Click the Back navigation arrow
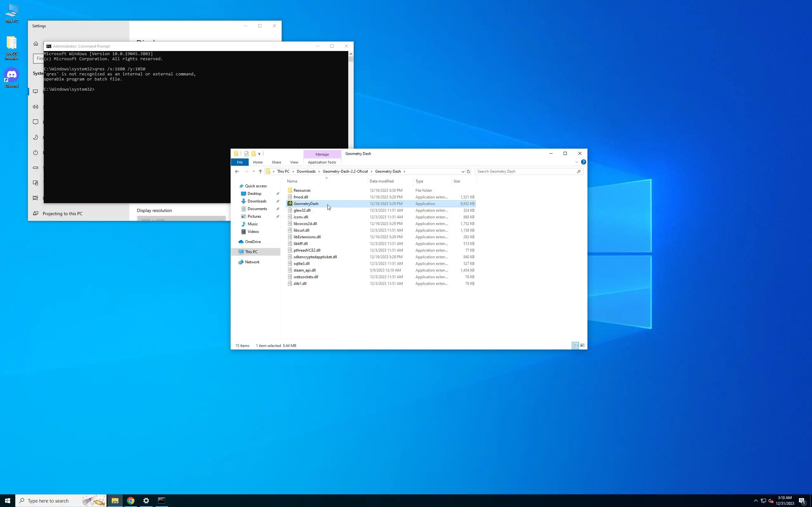Viewport: 812px width, 507px height. pos(237,171)
